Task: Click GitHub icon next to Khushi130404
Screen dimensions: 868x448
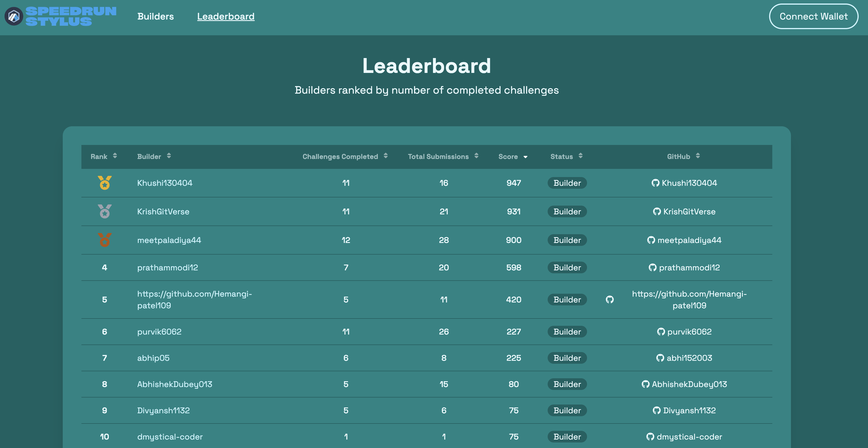Action: [655, 183]
